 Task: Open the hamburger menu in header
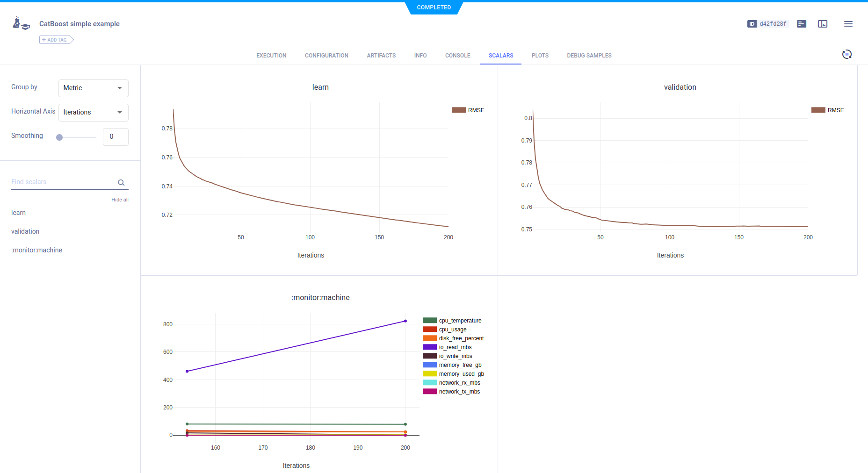pos(848,24)
